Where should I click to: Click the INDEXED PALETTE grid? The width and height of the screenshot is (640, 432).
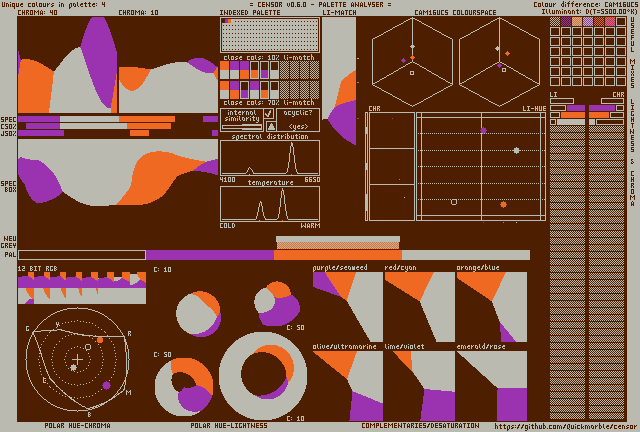[270, 35]
